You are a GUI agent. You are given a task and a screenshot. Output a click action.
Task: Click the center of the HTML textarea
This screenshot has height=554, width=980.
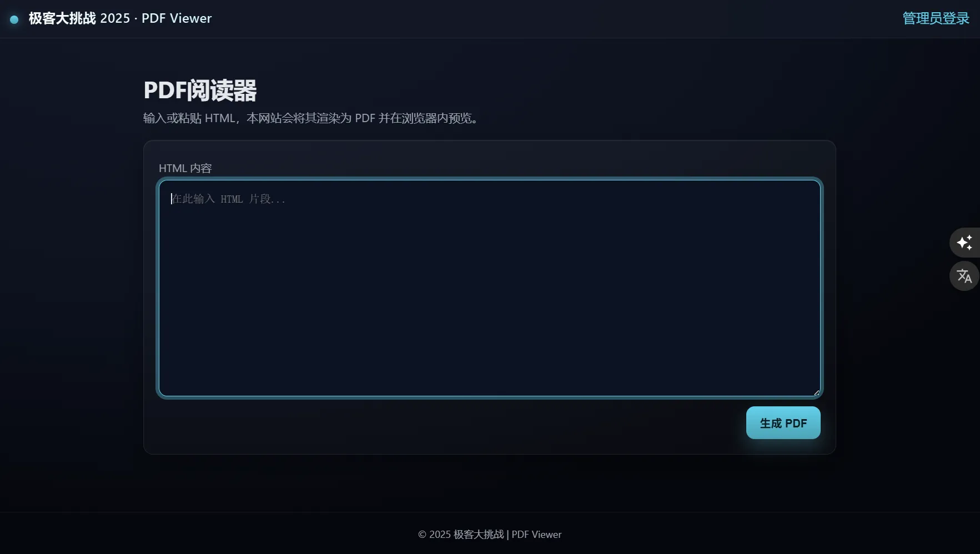pyautogui.click(x=490, y=288)
